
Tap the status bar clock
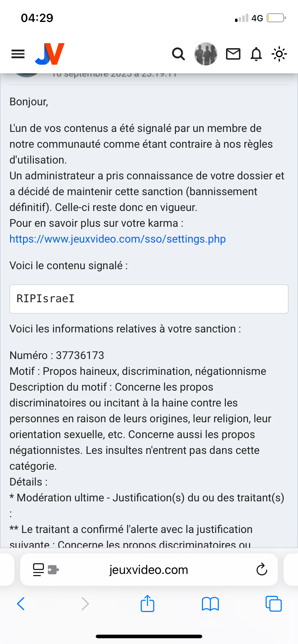37,18
